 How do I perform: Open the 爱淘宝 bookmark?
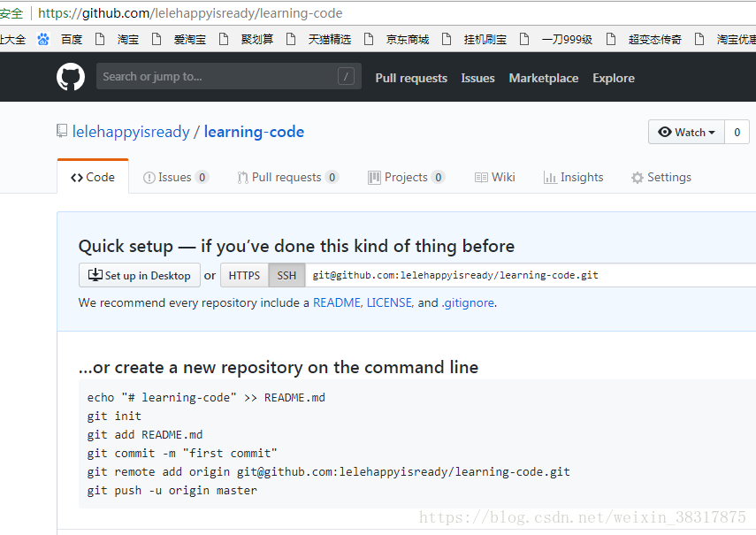(189, 39)
